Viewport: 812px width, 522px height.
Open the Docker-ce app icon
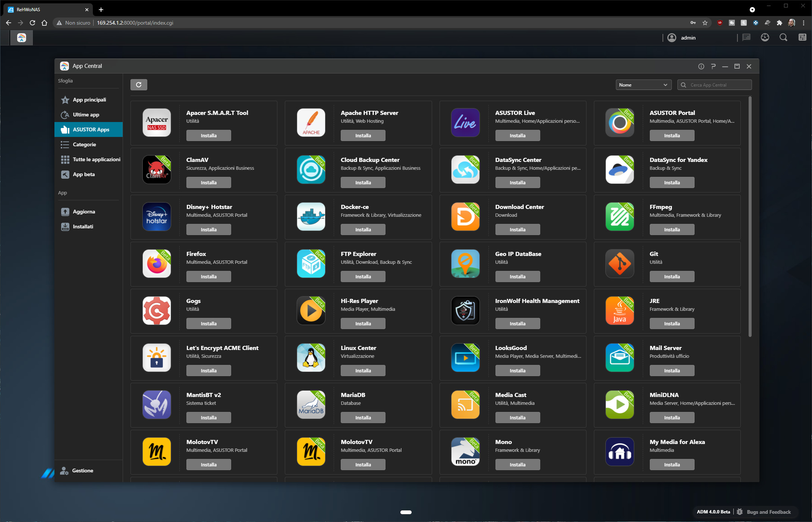coord(311,217)
